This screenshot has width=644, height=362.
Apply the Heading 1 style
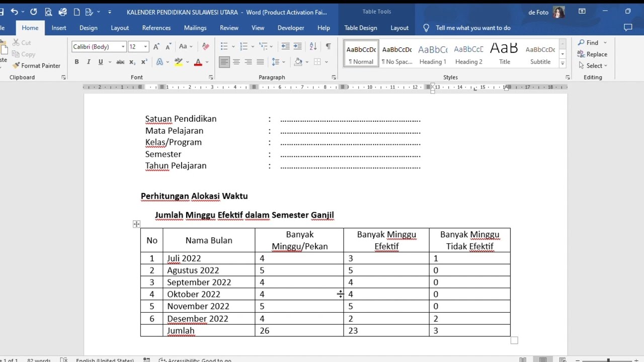433,54
